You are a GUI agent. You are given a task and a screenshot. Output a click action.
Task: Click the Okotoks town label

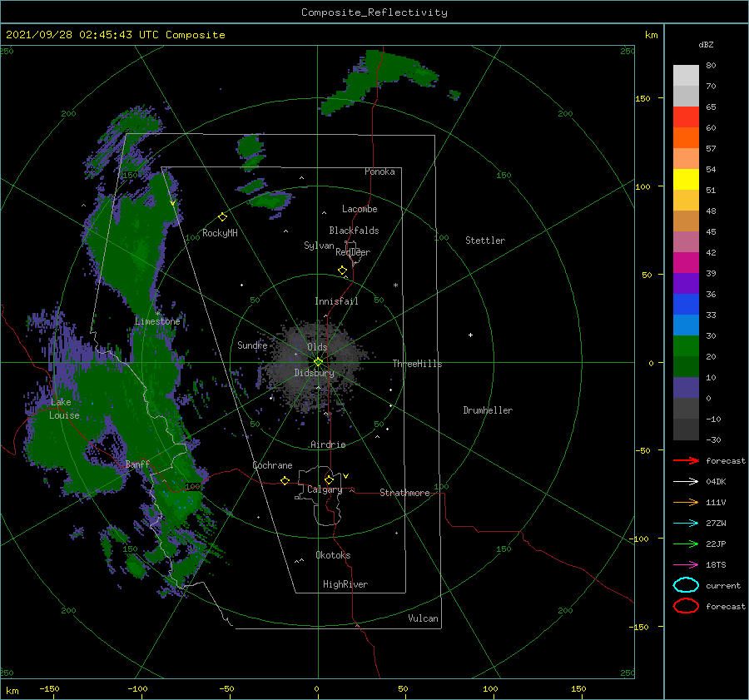pos(333,555)
